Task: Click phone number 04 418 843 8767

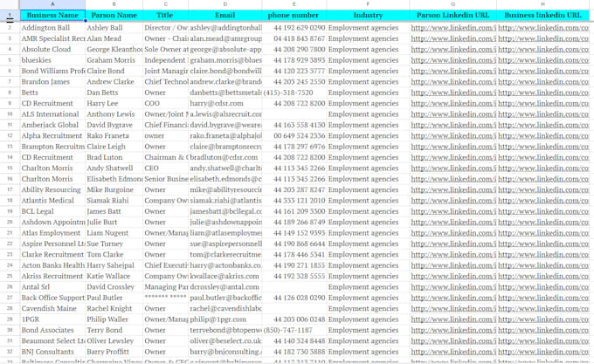Action: coord(294,38)
